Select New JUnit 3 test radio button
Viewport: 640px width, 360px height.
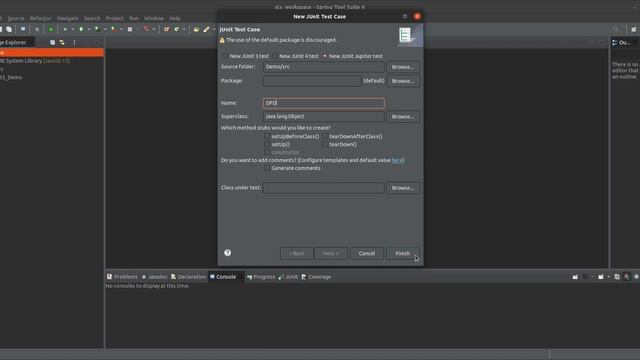225,56
